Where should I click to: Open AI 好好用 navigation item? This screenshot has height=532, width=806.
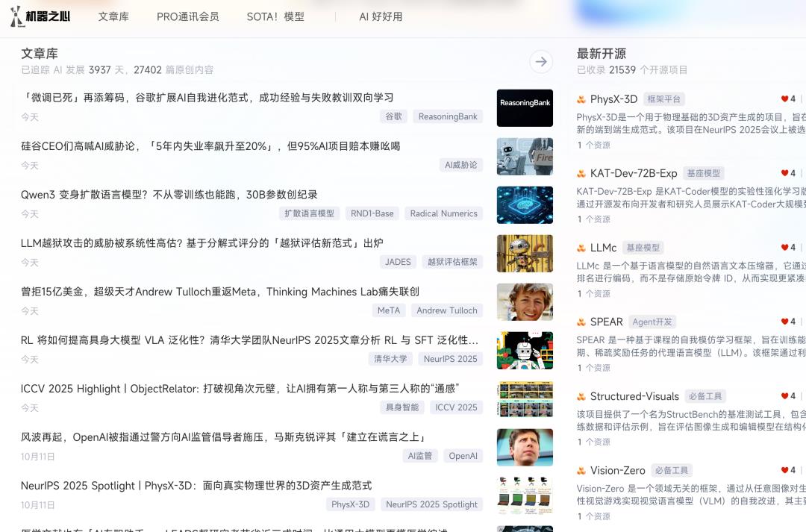(381, 16)
